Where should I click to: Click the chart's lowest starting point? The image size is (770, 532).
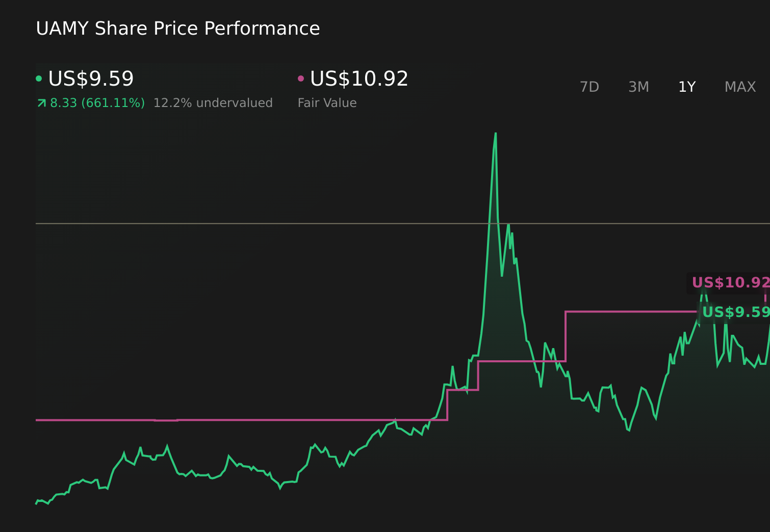[37, 503]
